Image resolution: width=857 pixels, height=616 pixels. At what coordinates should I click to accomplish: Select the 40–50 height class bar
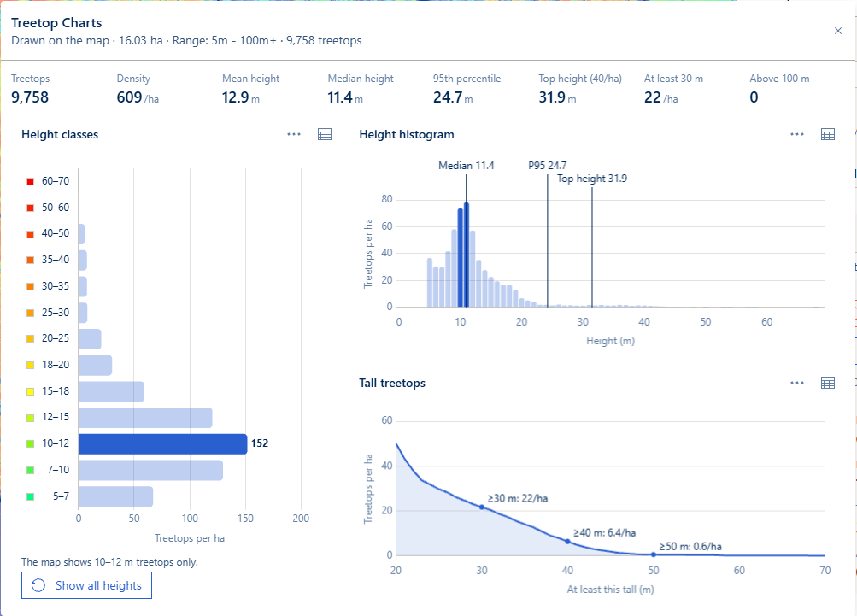(81, 234)
